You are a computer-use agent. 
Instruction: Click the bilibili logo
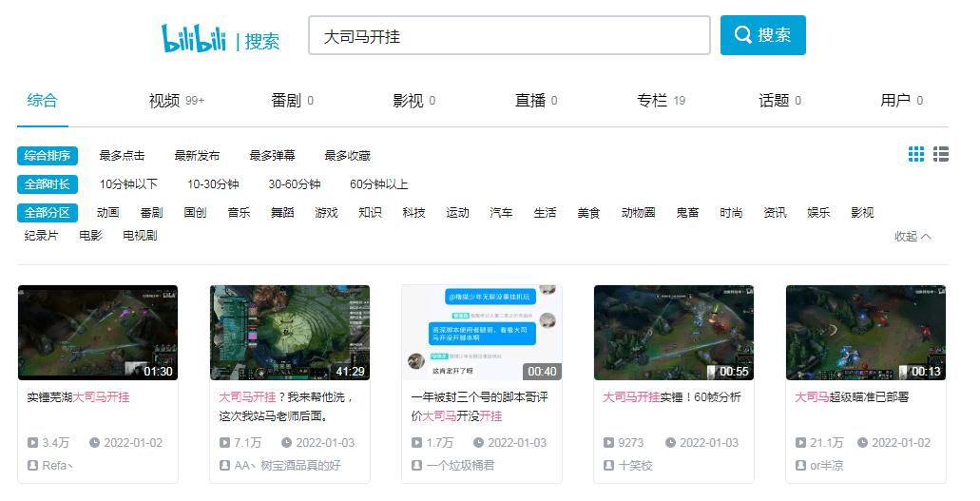click(x=194, y=38)
